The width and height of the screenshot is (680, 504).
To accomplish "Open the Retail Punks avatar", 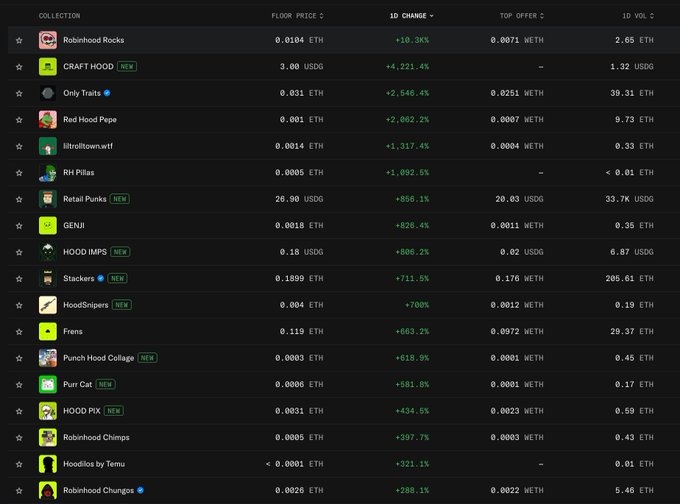I will 48,199.
